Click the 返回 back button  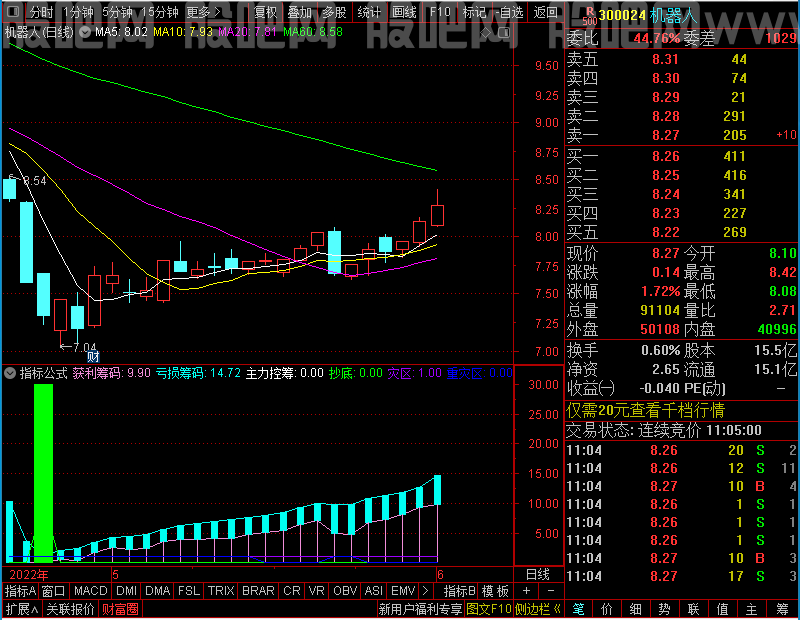point(545,12)
